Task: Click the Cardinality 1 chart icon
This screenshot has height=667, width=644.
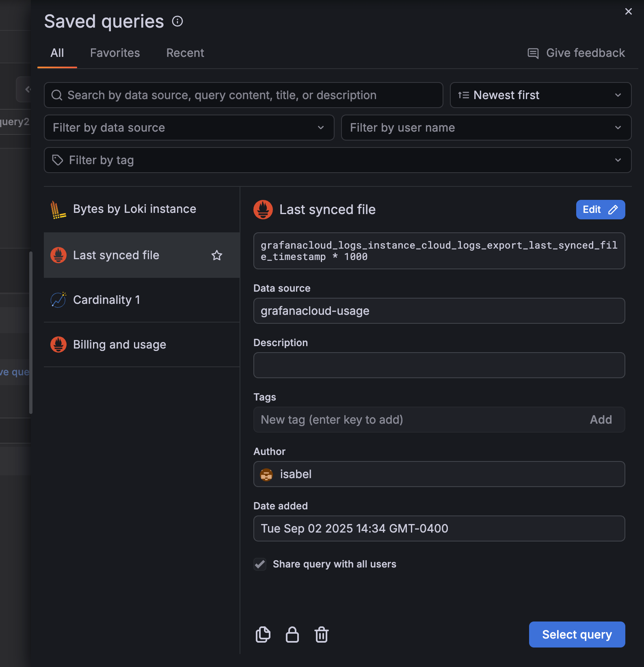Action: 58,300
